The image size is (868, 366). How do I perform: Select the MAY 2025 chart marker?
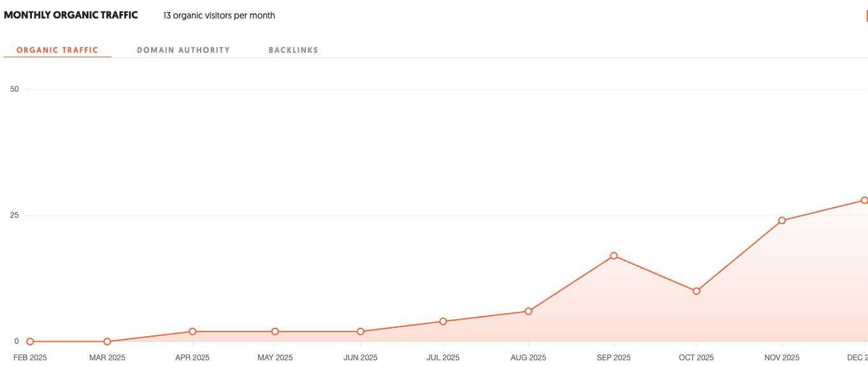pos(275,332)
